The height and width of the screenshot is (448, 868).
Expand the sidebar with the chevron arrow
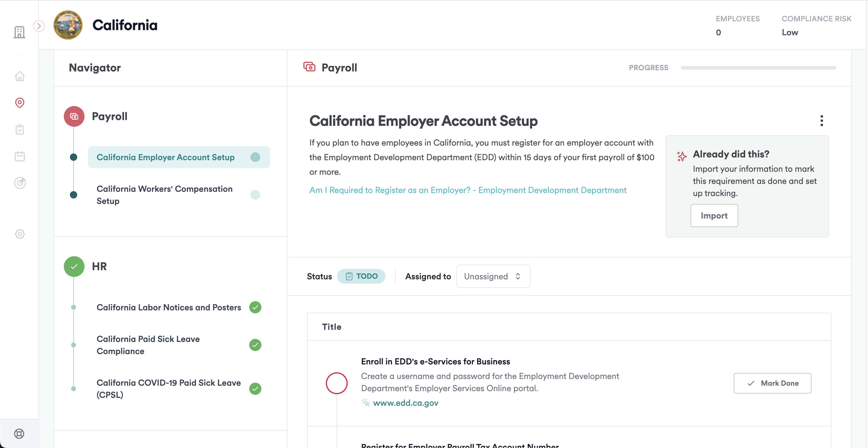(x=39, y=26)
